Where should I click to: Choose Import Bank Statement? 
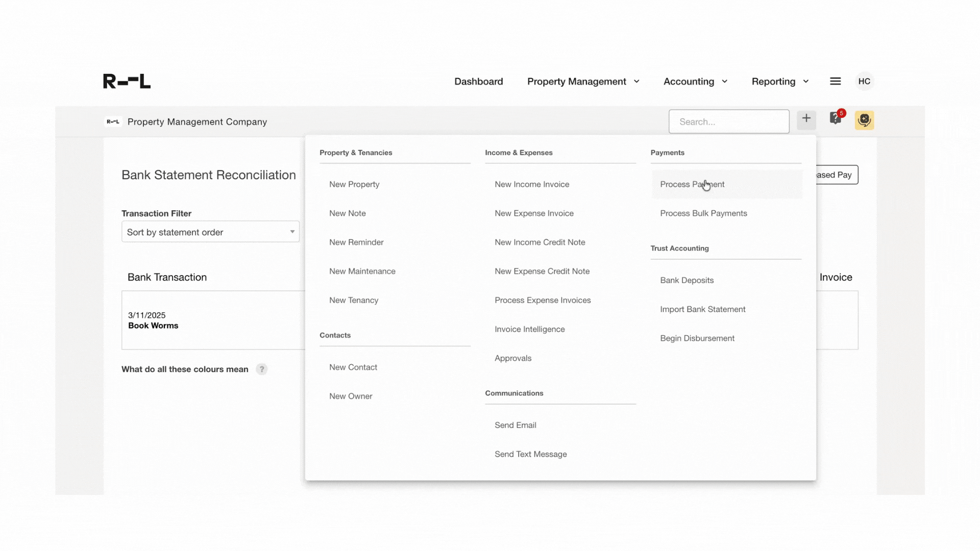tap(703, 309)
